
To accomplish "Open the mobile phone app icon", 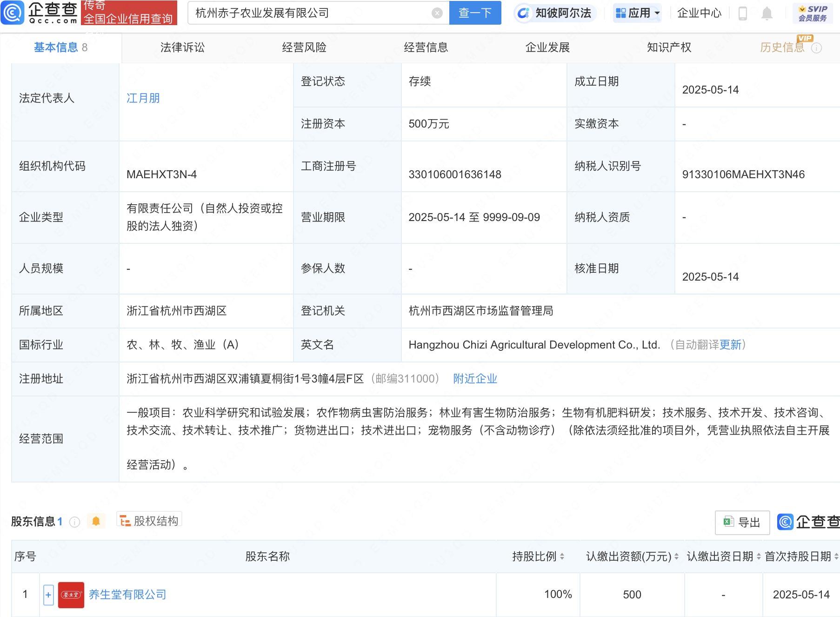I will click(743, 13).
